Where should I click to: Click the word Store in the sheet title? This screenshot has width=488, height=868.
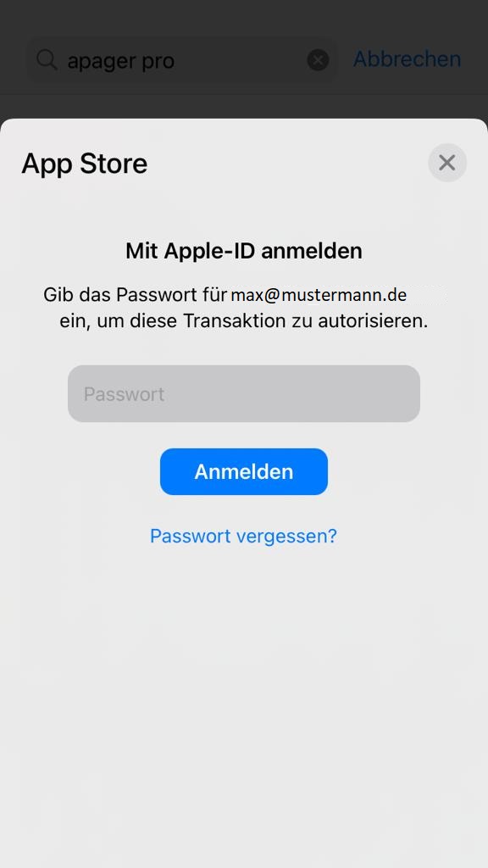click(x=114, y=164)
